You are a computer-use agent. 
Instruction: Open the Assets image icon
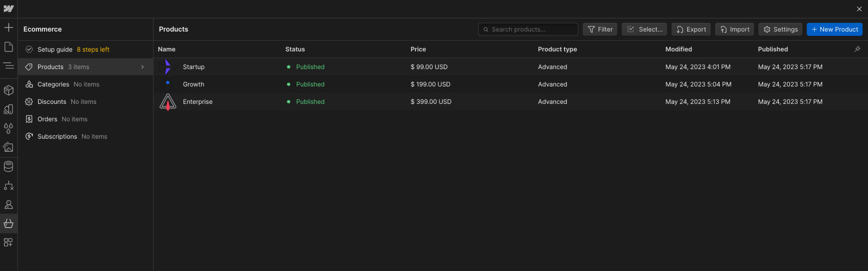point(8,148)
